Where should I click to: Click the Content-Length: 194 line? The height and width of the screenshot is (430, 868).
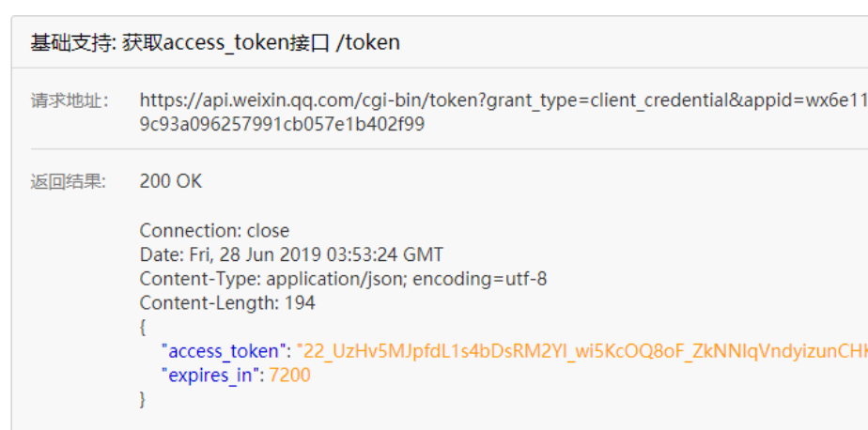tap(227, 303)
